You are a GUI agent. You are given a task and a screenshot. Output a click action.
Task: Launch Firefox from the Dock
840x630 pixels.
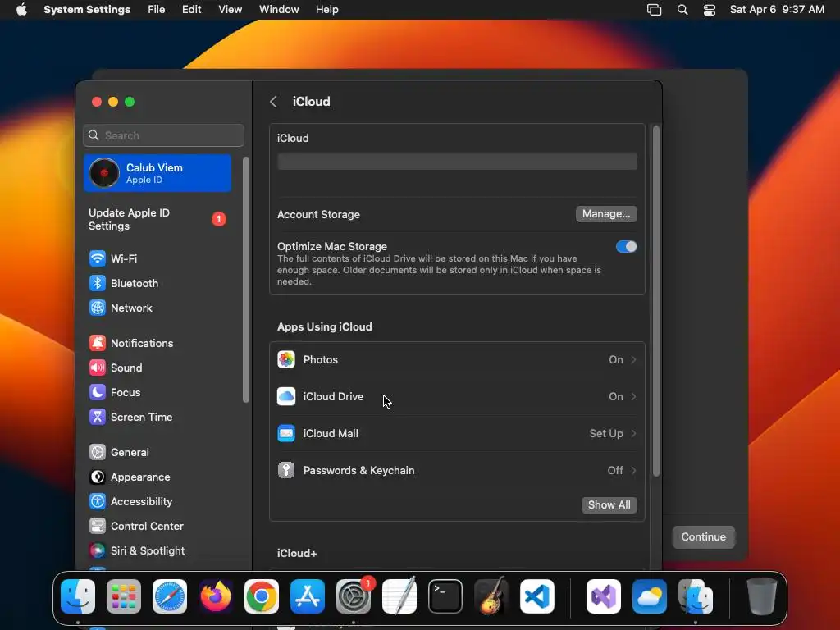coord(216,596)
